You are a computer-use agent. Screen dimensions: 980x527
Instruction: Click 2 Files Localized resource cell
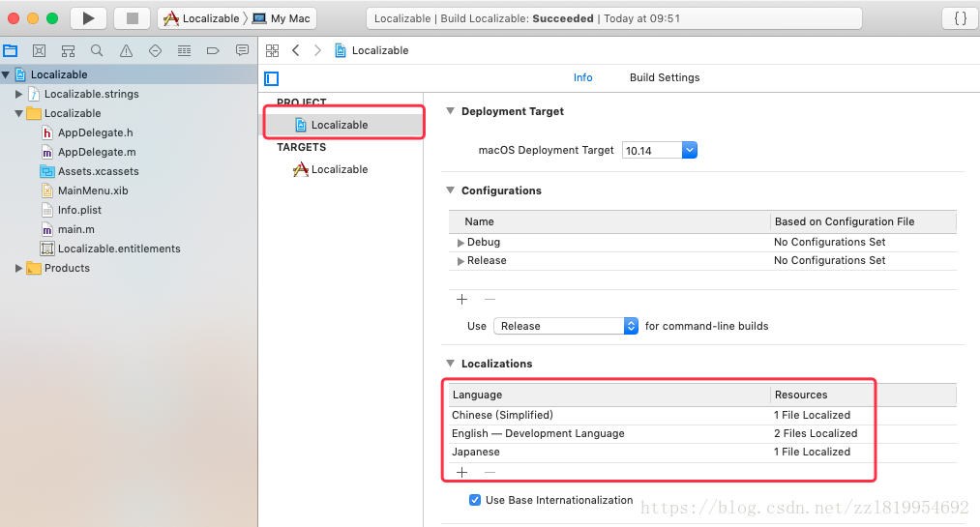coord(815,433)
